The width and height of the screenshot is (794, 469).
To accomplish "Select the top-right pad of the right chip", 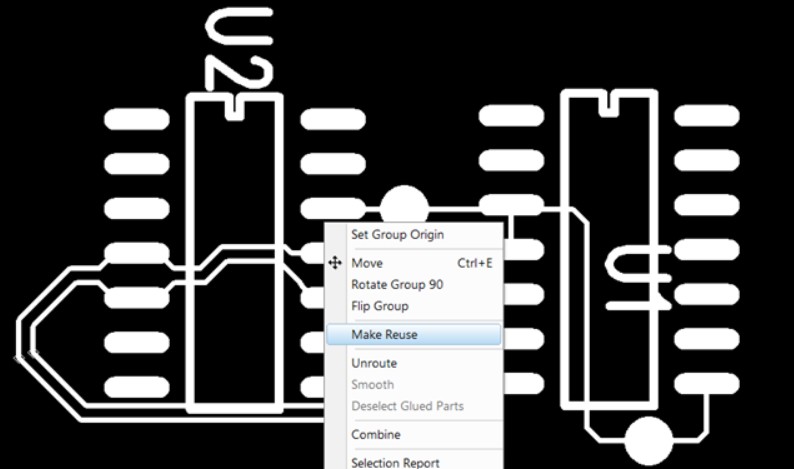I will point(706,115).
